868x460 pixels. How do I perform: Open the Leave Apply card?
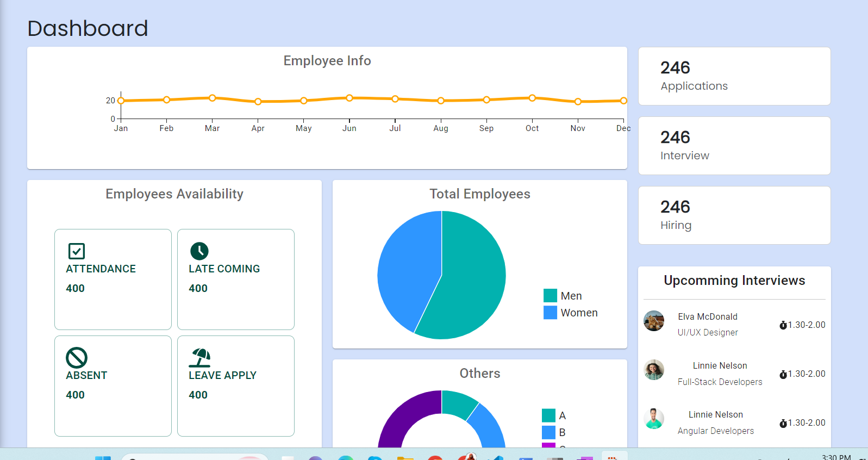(236, 386)
